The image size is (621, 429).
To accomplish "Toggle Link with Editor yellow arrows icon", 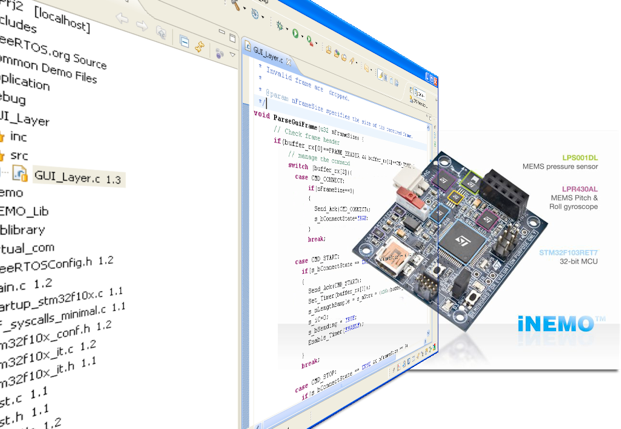I will [x=200, y=47].
